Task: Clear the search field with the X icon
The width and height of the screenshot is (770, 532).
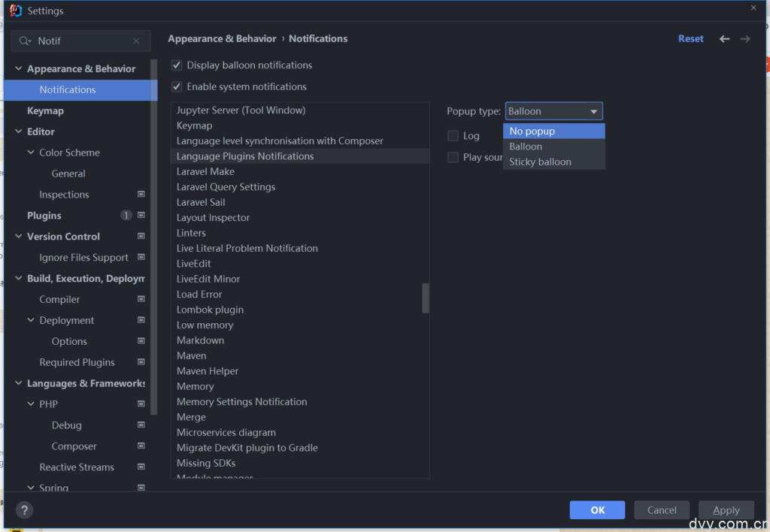Action: [136, 41]
